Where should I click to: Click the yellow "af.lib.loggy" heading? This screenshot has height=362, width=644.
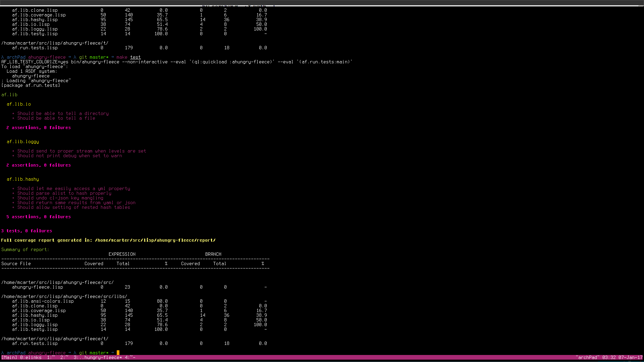click(x=22, y=142)
